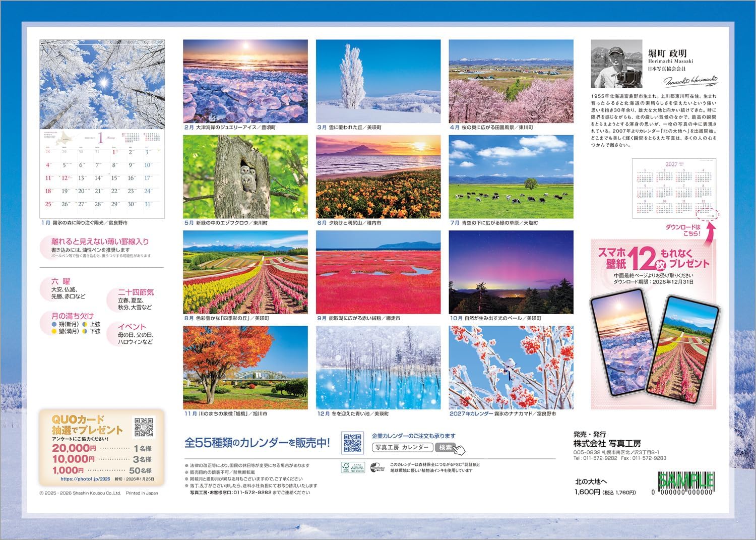Viewport: 756px width, 540px height.
Task: Select the March snow-covered tree photo
Action: click(x=379, y=81)
